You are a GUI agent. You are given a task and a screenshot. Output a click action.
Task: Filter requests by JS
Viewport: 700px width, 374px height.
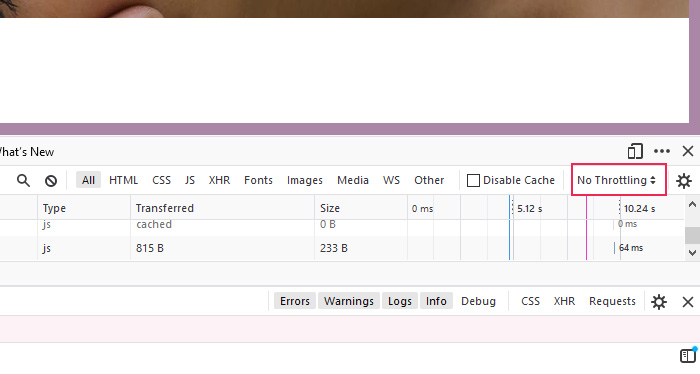[190, 180]
